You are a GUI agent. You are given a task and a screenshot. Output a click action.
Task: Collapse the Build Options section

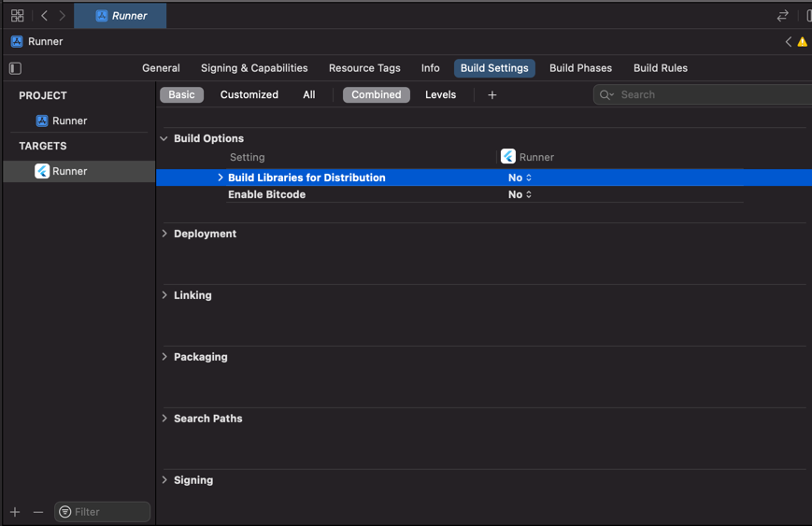pos(164,138)
